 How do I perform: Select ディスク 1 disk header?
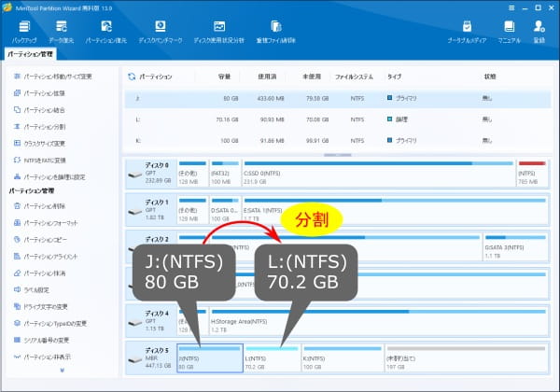(151, 211)
